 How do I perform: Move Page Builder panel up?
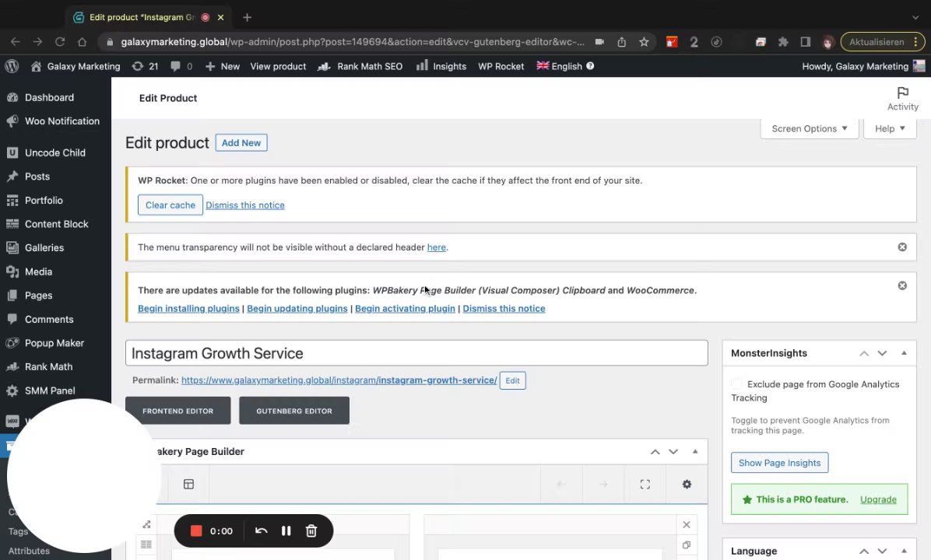point(655,451)
